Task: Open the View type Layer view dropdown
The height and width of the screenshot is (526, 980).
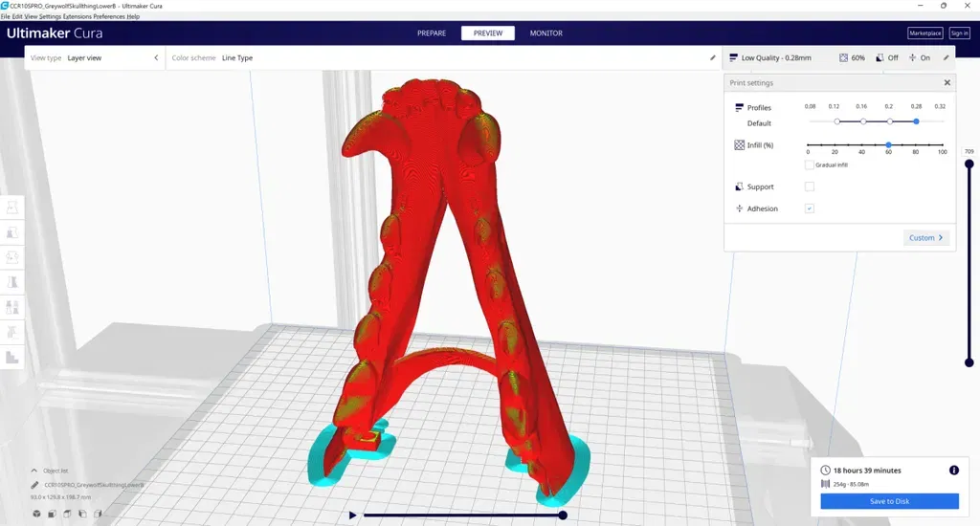Action: click(94, 57)
